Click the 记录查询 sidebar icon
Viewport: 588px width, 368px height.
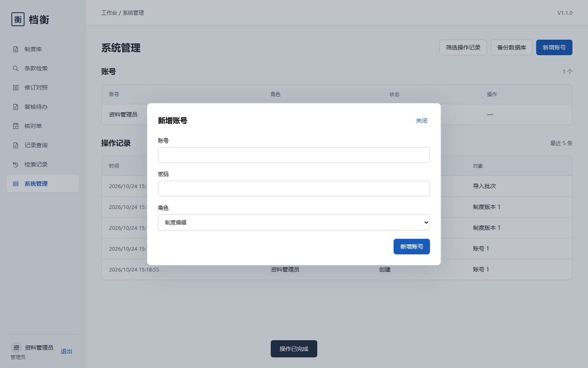[x=16, y=145]
